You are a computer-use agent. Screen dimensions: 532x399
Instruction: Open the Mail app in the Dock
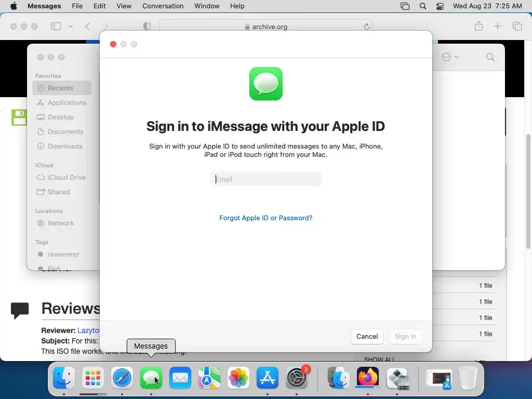click(180, 378)
